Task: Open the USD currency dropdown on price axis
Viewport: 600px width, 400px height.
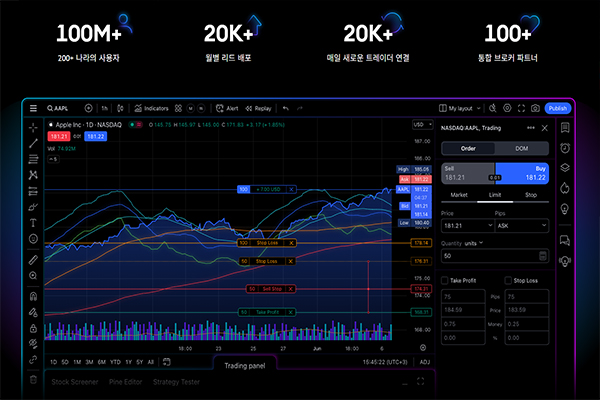Action: pos(422,124)
